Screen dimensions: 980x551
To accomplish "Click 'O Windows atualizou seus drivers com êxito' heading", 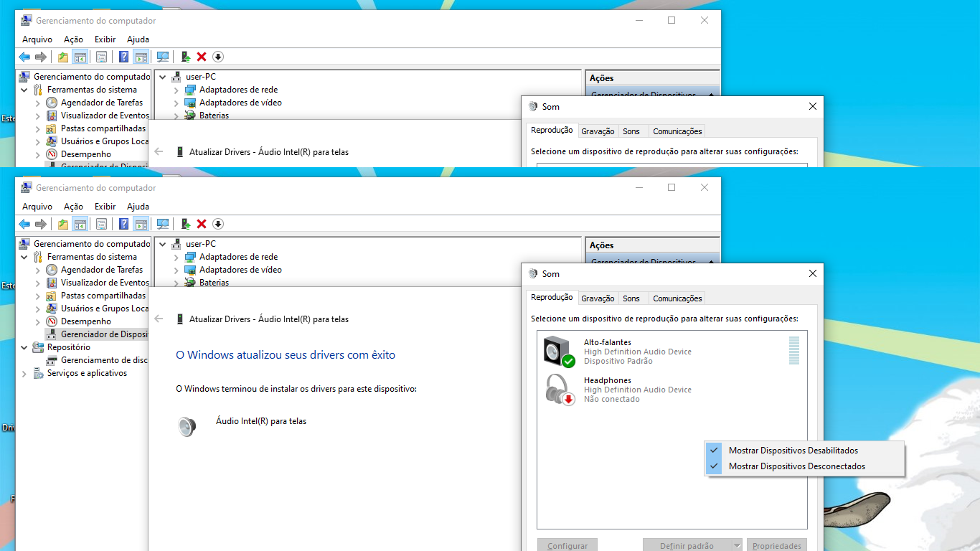I will pyautogui.click(x=286, y=354).
